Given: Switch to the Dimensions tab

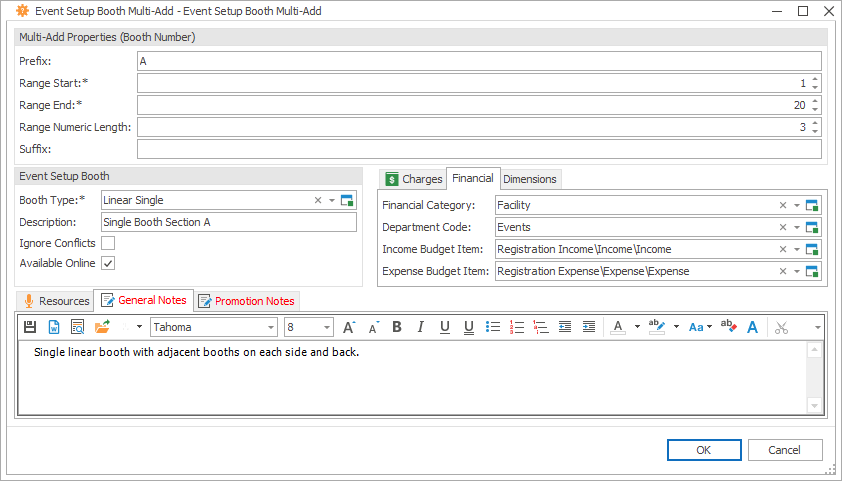Looking at the screenshot, I should 529,179.
